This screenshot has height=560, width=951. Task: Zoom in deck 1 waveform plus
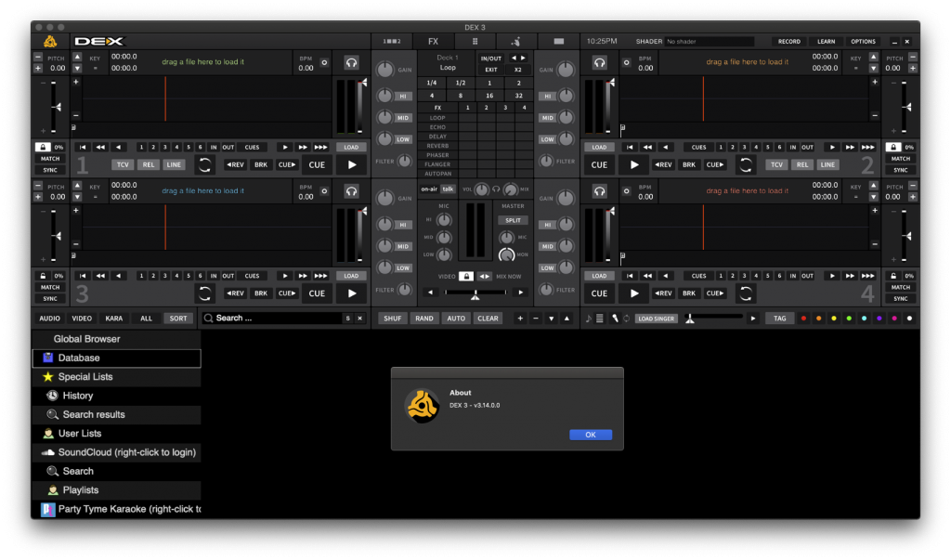76,82
